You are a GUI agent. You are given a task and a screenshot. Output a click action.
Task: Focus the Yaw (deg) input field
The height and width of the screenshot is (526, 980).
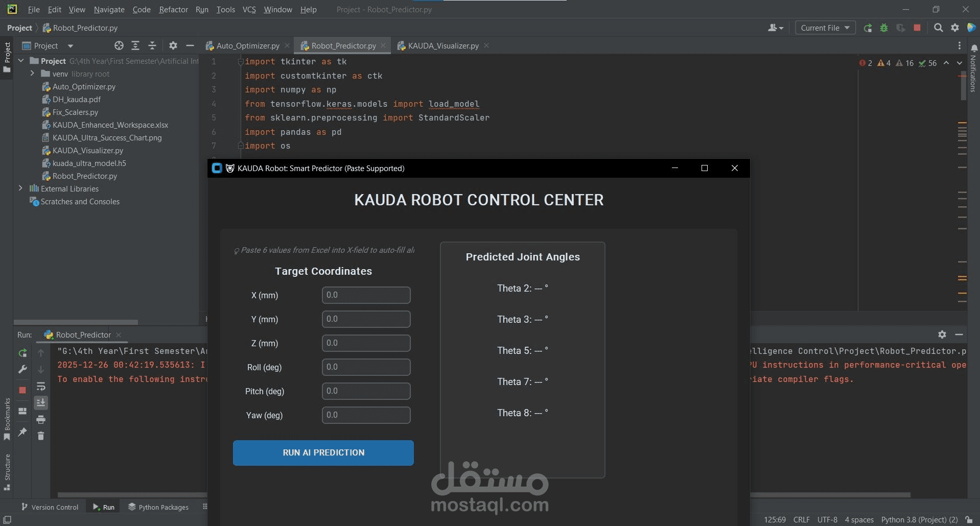[366, 415]
